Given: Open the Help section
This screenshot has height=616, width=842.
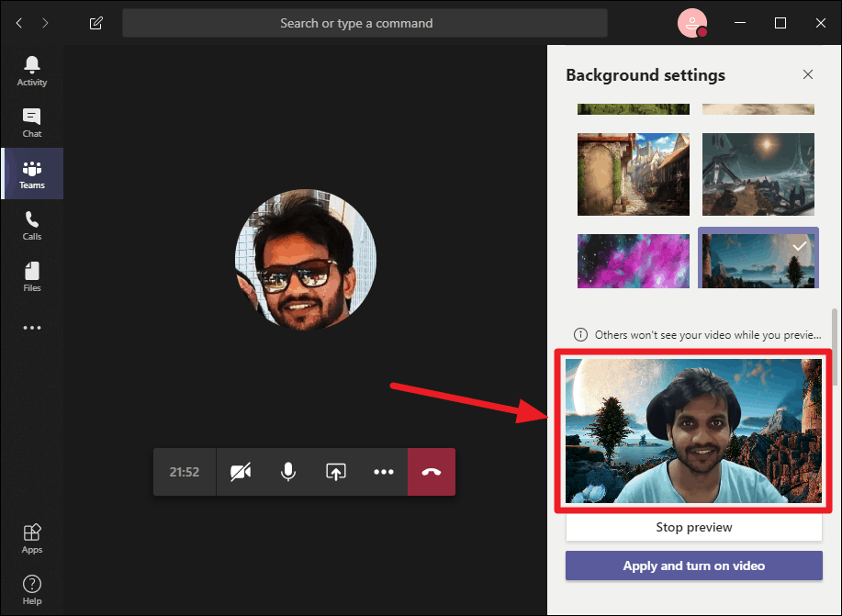Looking at the screenshot, I should [x=31, y=588].
